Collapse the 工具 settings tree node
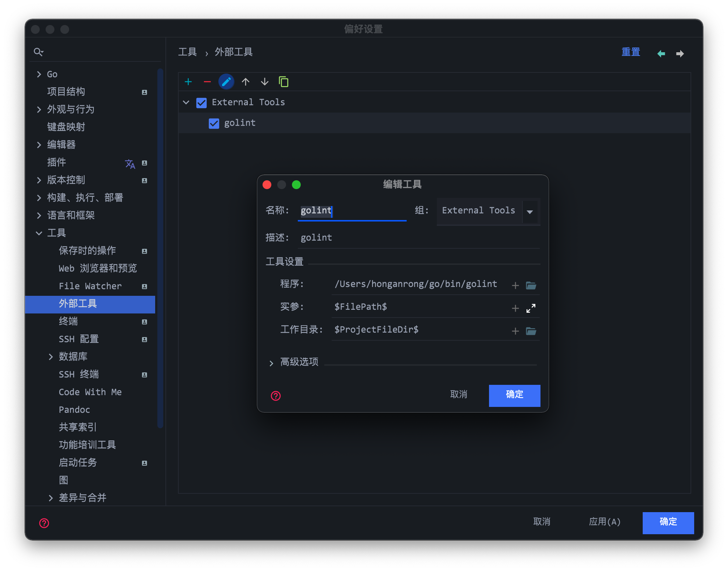728x571 pixels. point(39,233)
